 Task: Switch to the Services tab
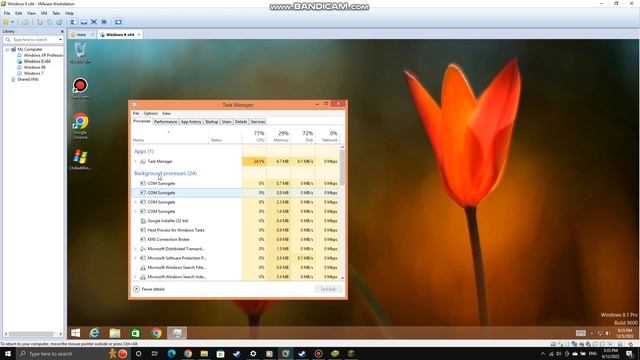coord(258,122)
